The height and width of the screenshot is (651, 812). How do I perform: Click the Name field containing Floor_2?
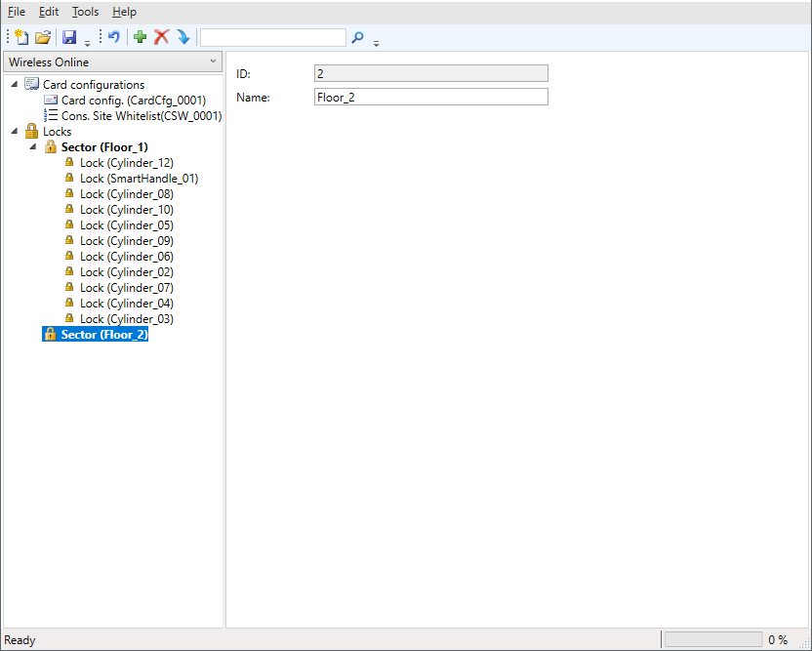point(430,98)
